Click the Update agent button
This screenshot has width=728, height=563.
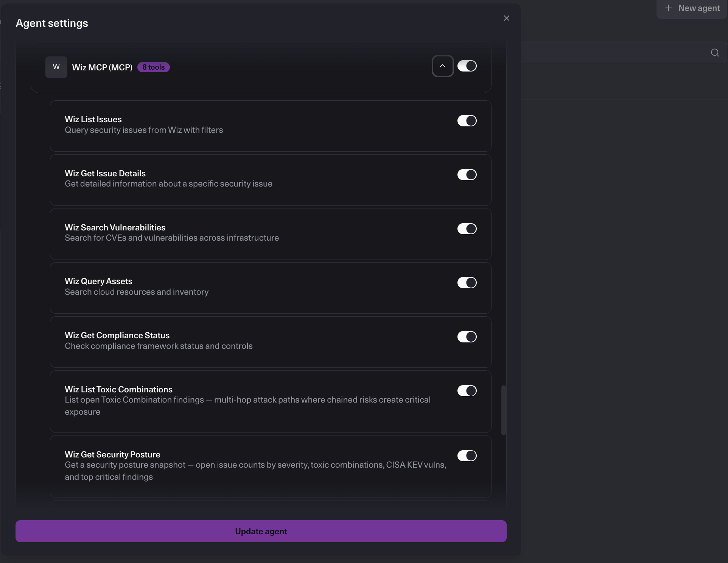[261, 531]
